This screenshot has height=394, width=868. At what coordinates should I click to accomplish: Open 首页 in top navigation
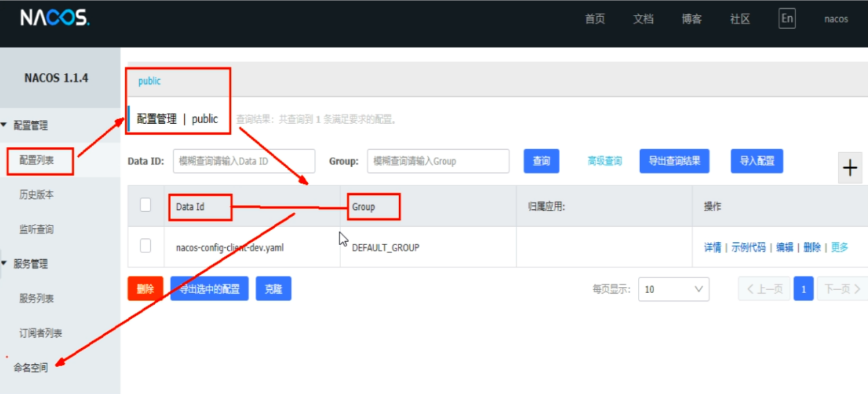click(595, 19)
